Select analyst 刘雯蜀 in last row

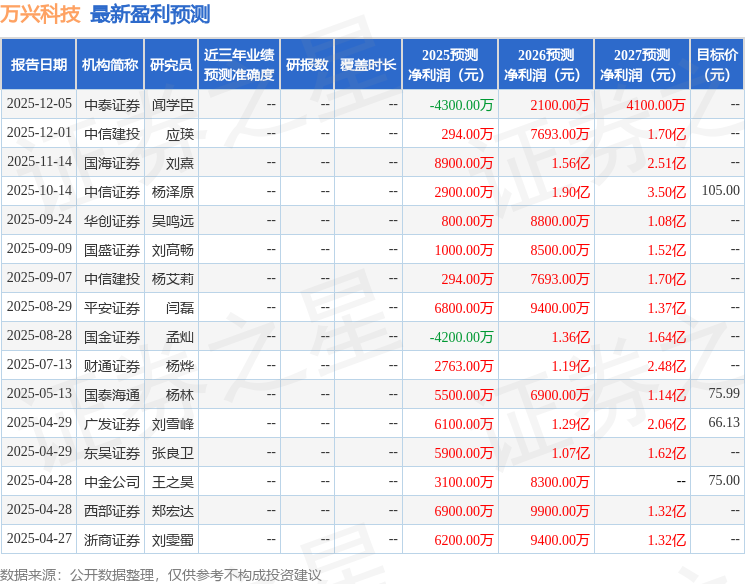(172, 540)
